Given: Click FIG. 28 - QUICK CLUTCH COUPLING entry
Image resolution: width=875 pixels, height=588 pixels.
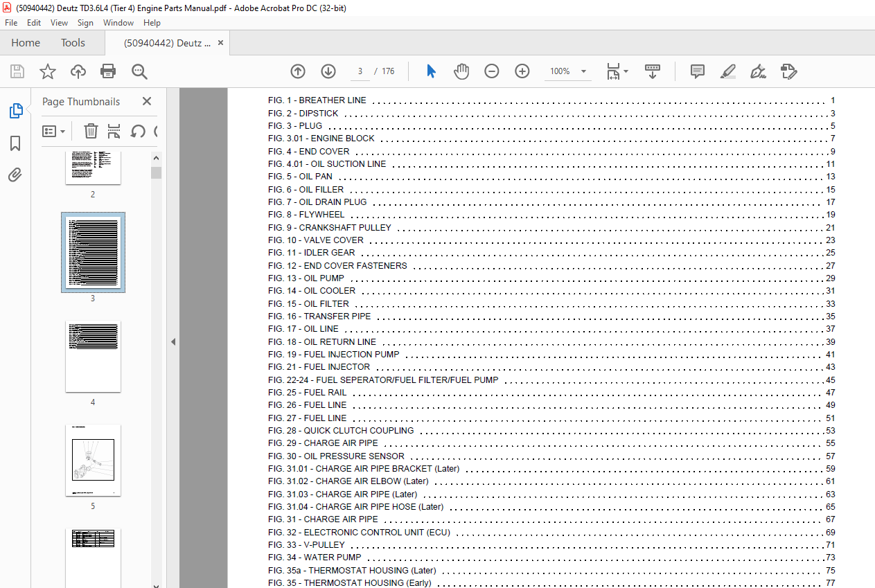Looking at the screenshot, I should [341, 431].
